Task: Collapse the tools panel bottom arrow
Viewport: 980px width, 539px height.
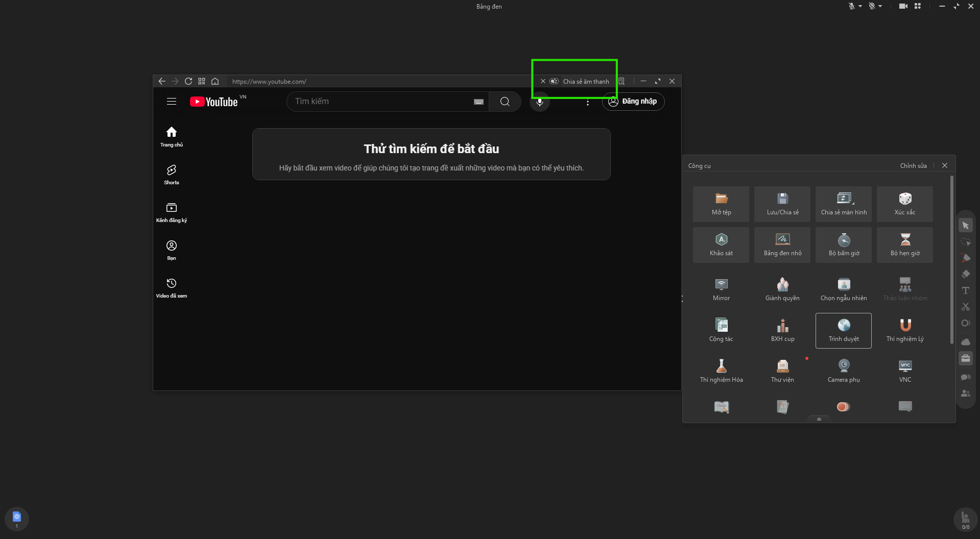Action: click(819, 419)
